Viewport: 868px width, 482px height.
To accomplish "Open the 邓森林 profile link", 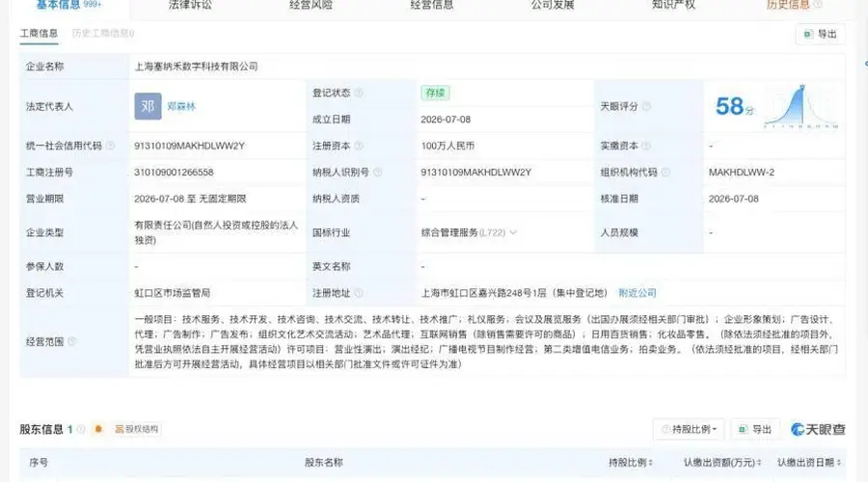I will tap(181, 106).
